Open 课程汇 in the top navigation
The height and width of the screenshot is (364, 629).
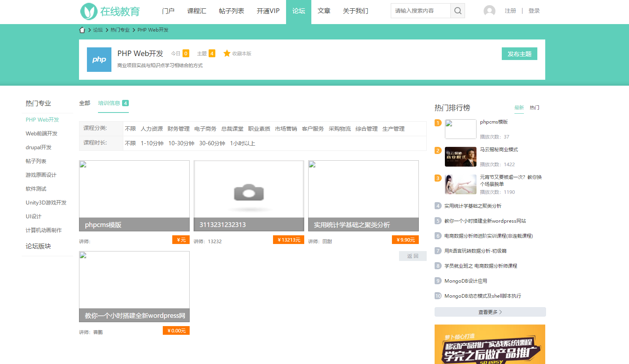pyautogui.click(x=197, y=11)
